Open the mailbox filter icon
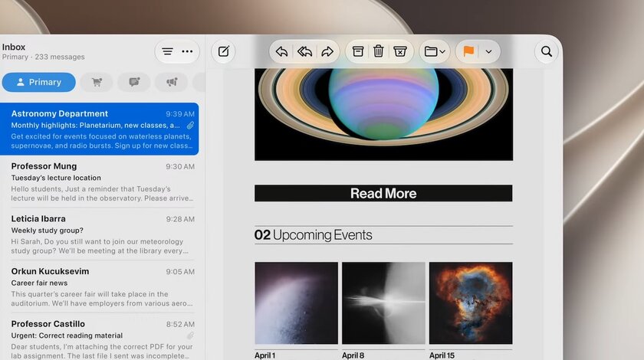Image resolution: width=644 pixels, height=360 pixels. click(x=167, y=51)
